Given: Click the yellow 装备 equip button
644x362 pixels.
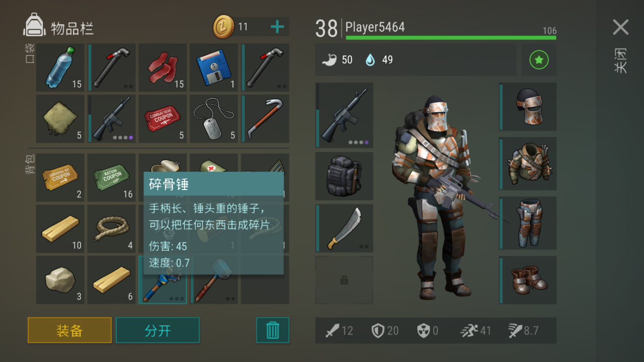Looking at the screenshot, I should tap(69, 330).
